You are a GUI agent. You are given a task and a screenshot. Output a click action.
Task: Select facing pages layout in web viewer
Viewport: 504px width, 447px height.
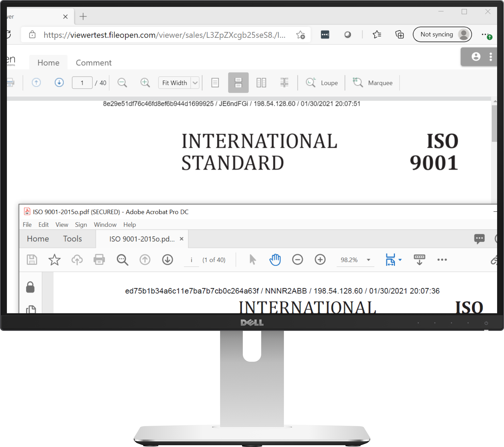pyautogui.click(x=261, y=83)
